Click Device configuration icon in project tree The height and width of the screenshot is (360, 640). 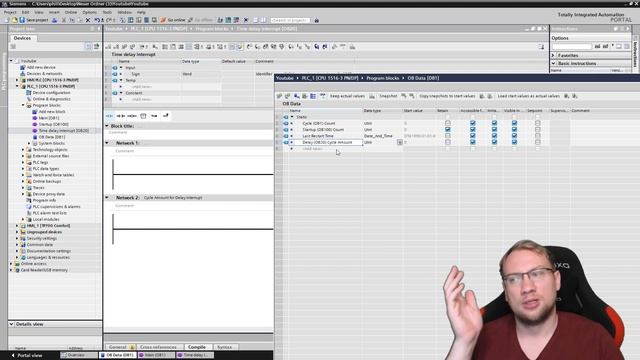[29, 93]
